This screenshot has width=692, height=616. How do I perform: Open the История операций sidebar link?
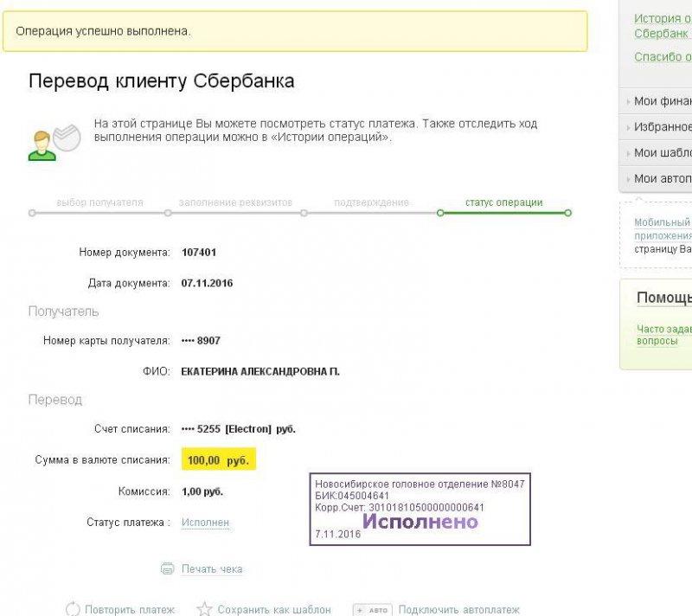pyautogui.click(x=663, y=26)
